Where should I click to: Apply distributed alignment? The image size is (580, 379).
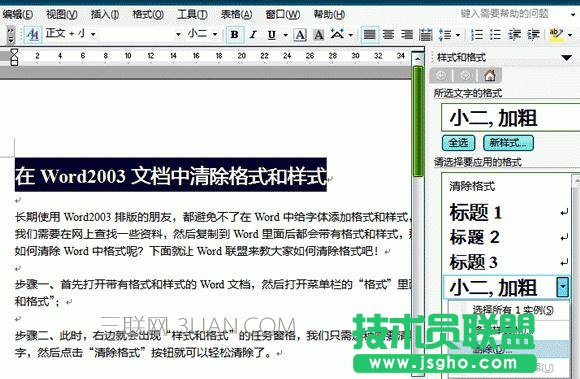[x=426, y=35]
